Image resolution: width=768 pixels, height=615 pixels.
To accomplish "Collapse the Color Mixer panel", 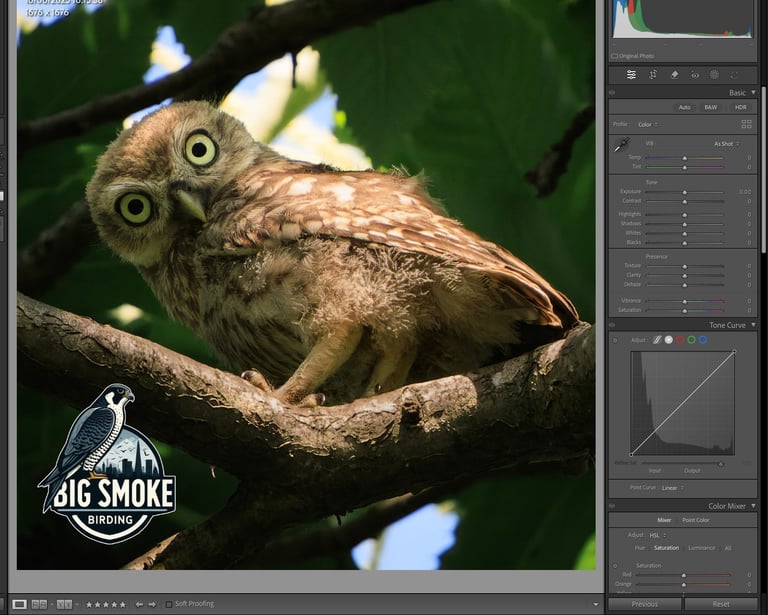I will 753,506.
